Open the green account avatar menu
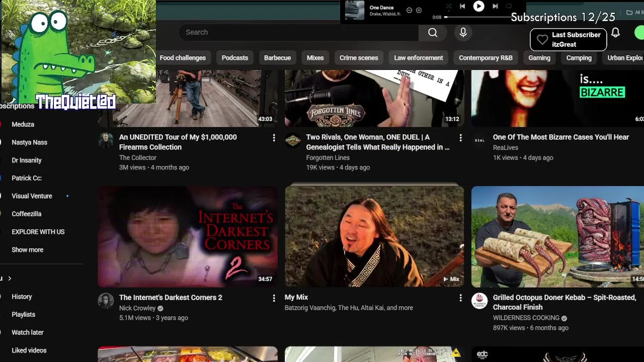Screen dimensions: 644x362 click(x=639, y=33)
